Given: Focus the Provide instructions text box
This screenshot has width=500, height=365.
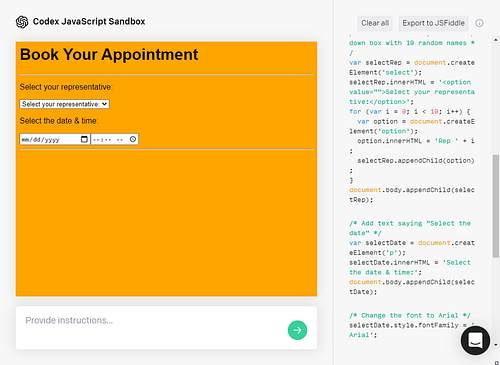Looking at the screenshot, I should coord(166,328).
